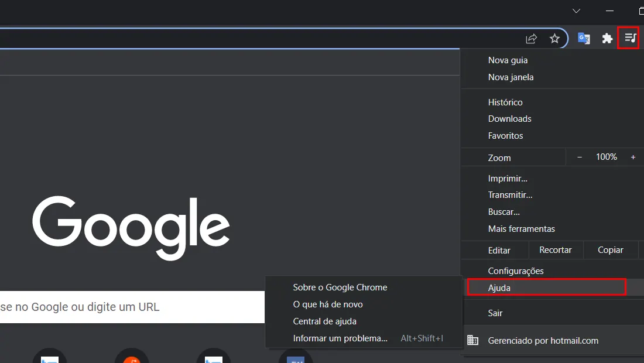Choose Transmitir... from the menu
This screenshot has height=363, width=644.
pos(553,195)
